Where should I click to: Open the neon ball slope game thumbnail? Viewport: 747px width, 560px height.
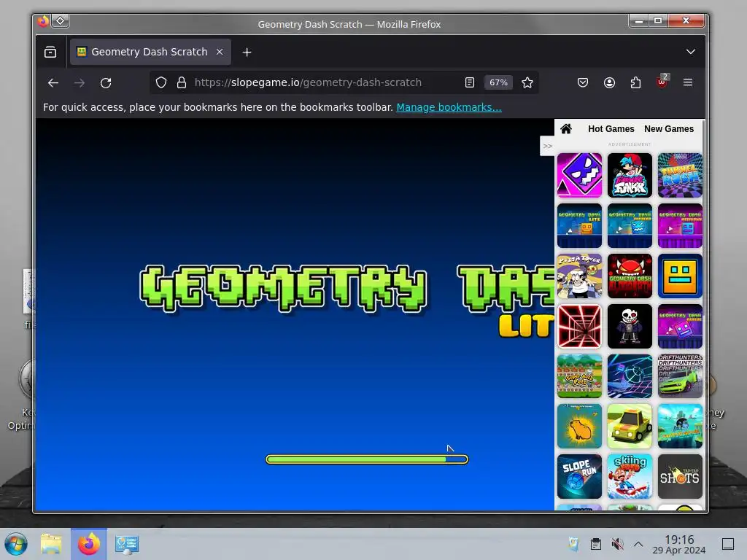click(x=630, y=376)
